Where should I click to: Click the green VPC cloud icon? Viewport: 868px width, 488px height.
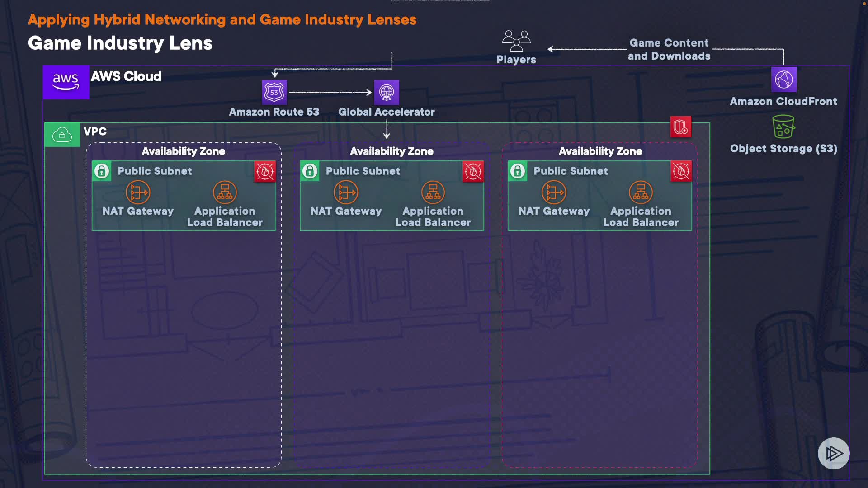pyautogui.click(x=62, y=135)
